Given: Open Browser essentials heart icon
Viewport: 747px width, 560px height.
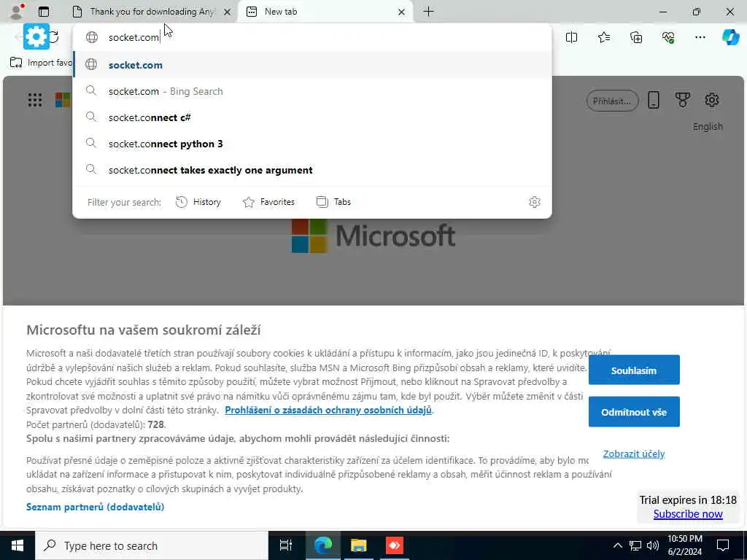Looking at the screenshot, I should [668, 37].
